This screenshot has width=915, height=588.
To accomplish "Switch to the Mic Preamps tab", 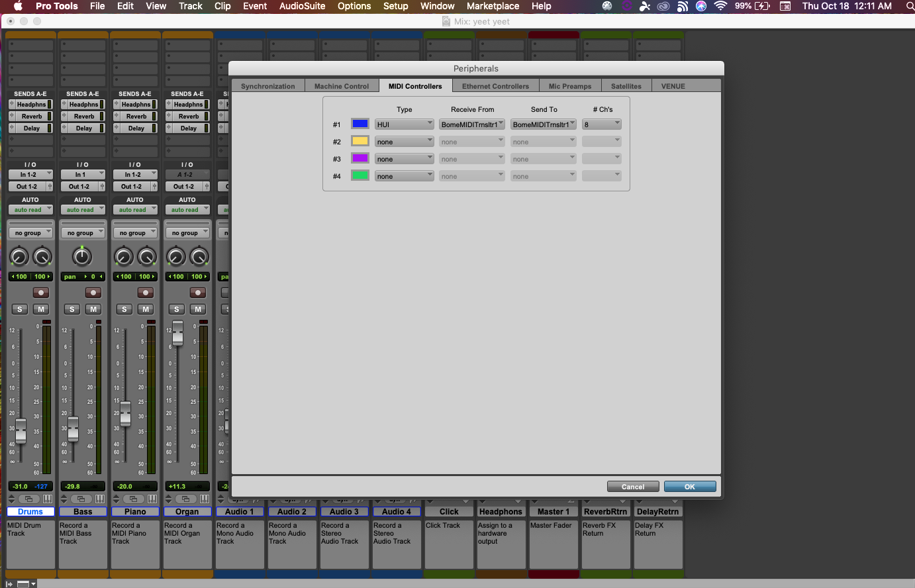I will [x=570, y=86].
